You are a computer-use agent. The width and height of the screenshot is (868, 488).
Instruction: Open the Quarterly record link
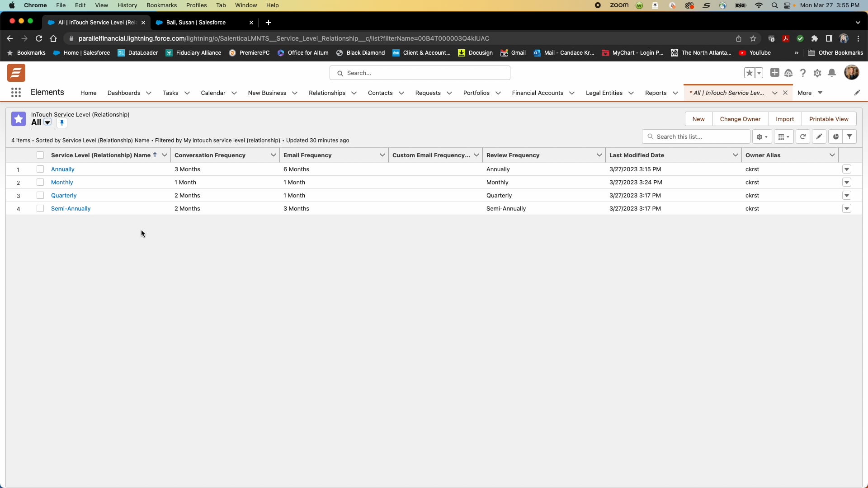click(64, 195)
